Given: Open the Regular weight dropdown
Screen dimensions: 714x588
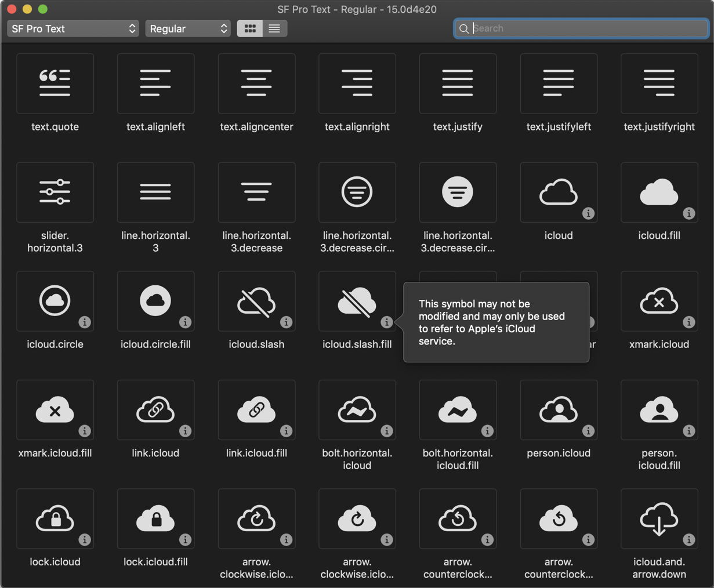Looking at the screenshot, I should [187, 28].
